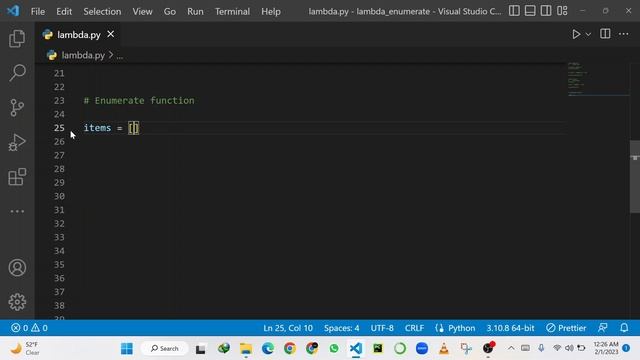Click Ln 25, Col 10 status item

[x=288, y=328]
